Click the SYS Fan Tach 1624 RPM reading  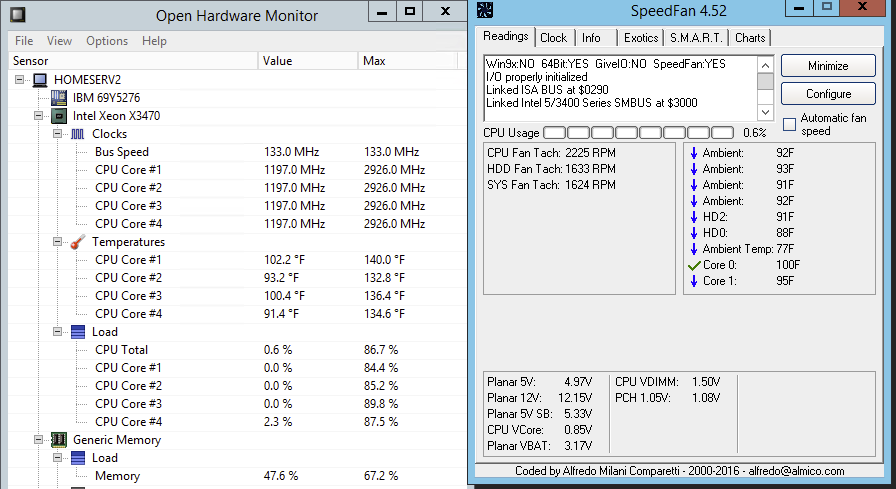551,185
